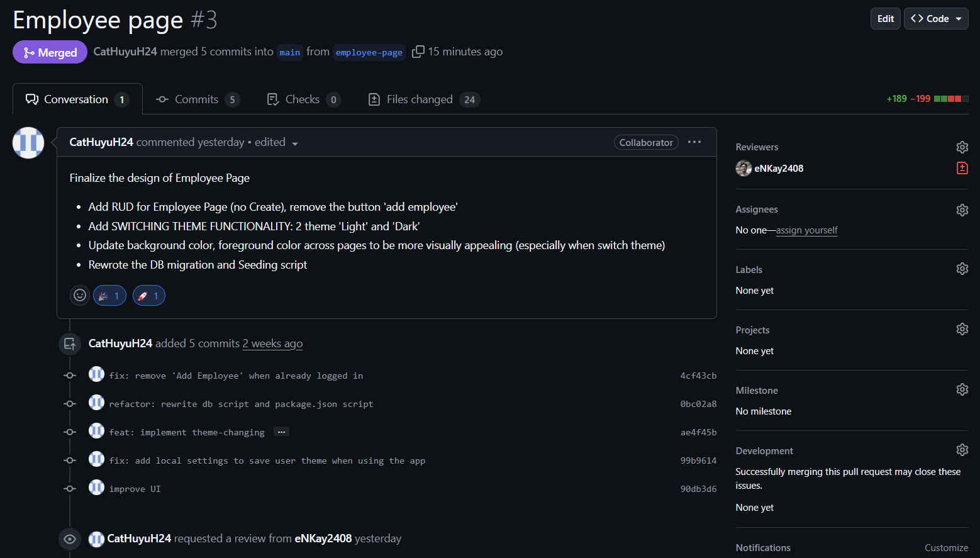Open Reviewers settings gear
Screen dimensions: 980x558
tap(962, 147)
